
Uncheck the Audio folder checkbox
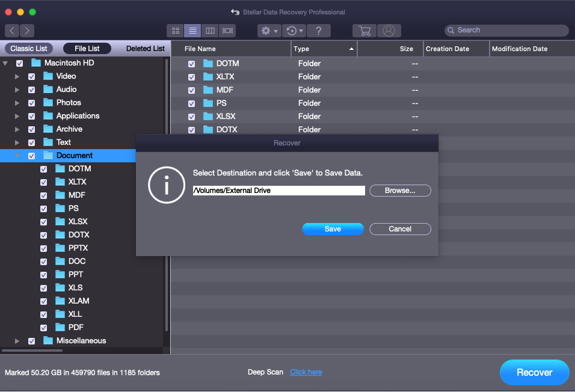pos(31,90)
